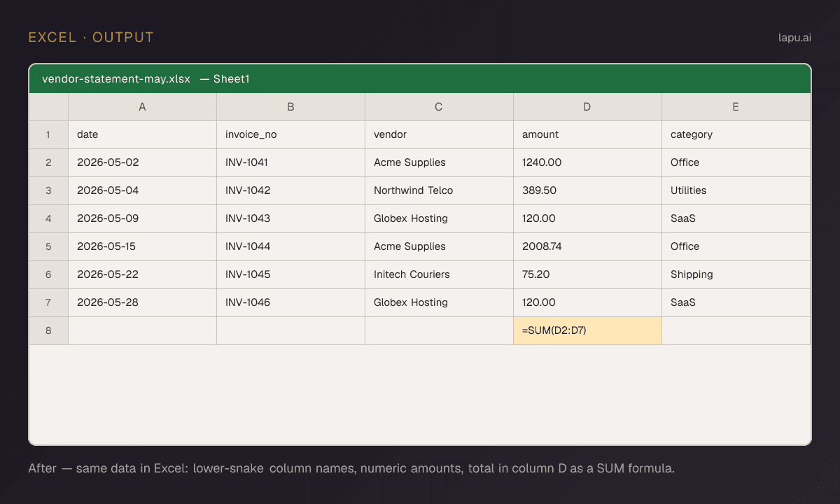
Task: Select Globex Hosting in row 4
Action: [440, 219]
